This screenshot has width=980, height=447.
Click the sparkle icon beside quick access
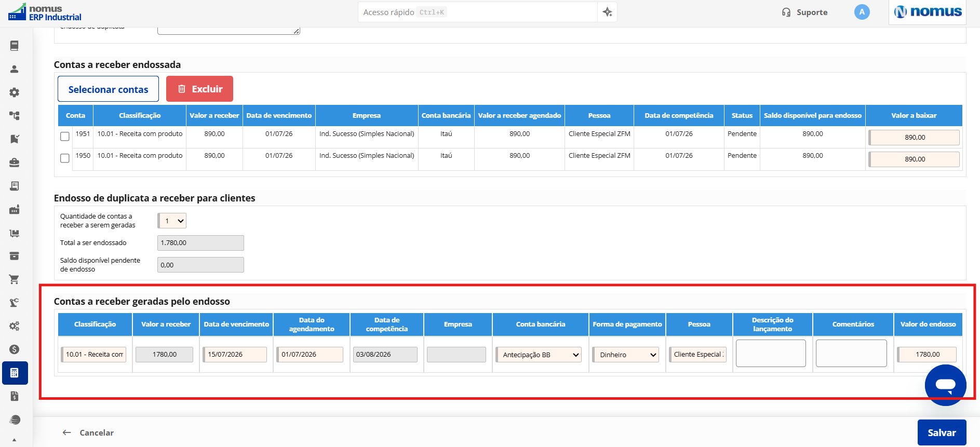tap(607, 12)
